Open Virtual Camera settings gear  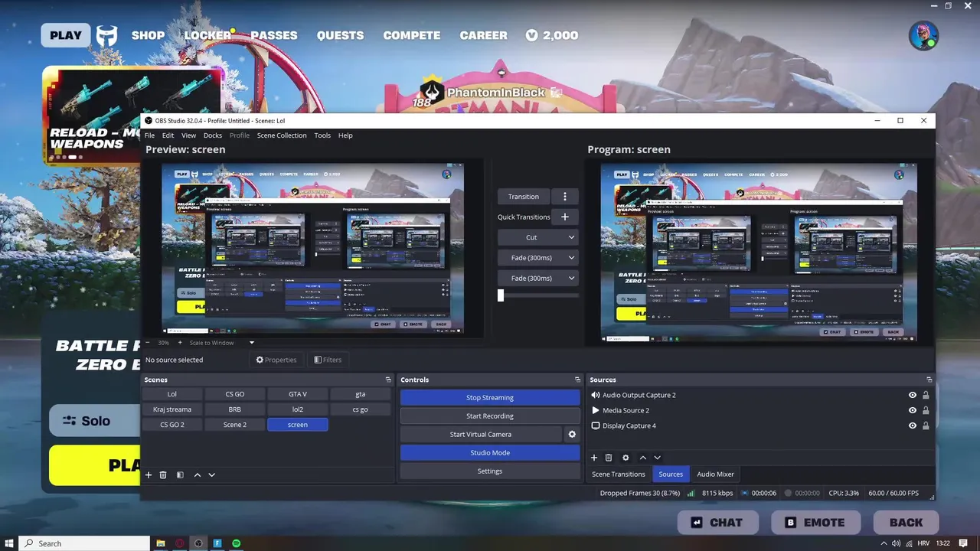pos(572,435)
